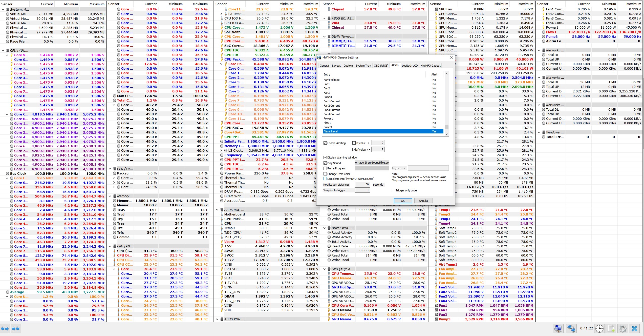Collapse the DIMM Temperature sensor group
Viewport: 644px width, 336px height.
click(325, 37)
